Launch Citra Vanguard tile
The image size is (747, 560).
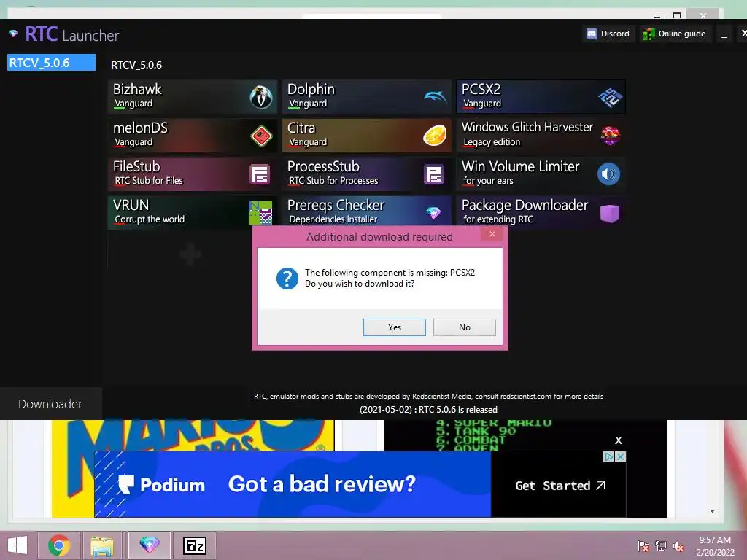point(366,136)
